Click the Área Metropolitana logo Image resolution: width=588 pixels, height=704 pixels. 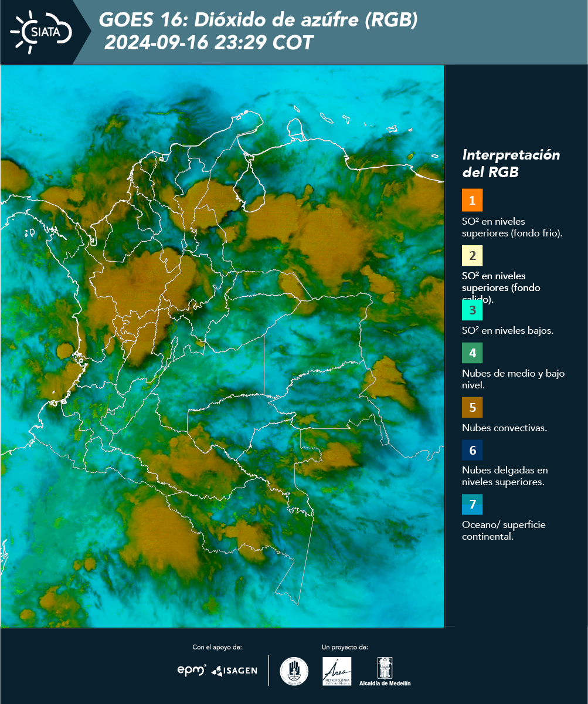[337, 671]
